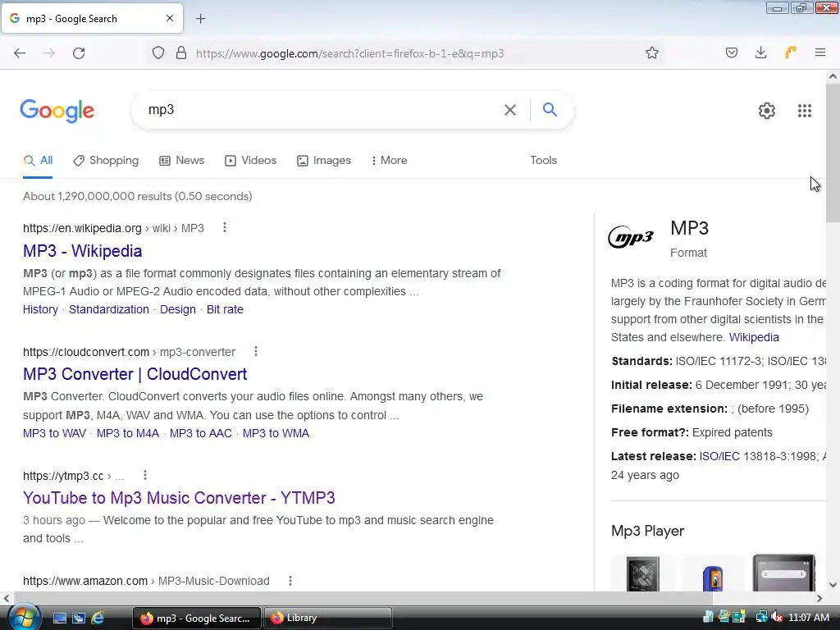Screen dimensions: 840x630
Task: Launch Internet Explorer from the taskbar
Action: (98, 618)
